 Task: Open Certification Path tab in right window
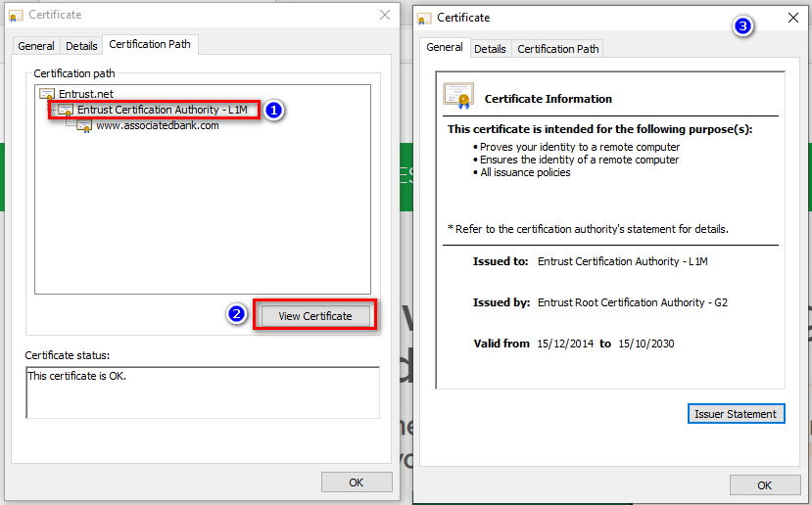click(x=557, y=49)
